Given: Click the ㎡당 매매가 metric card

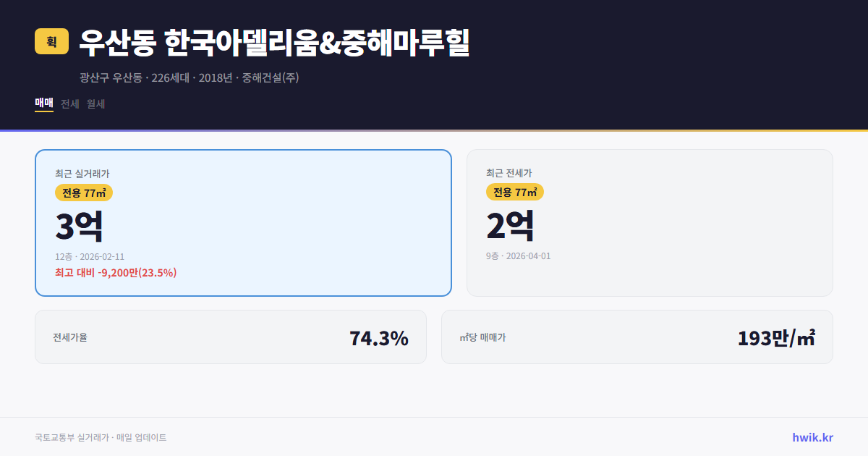Looking at the screenshot, I should (x=637, y=337).
